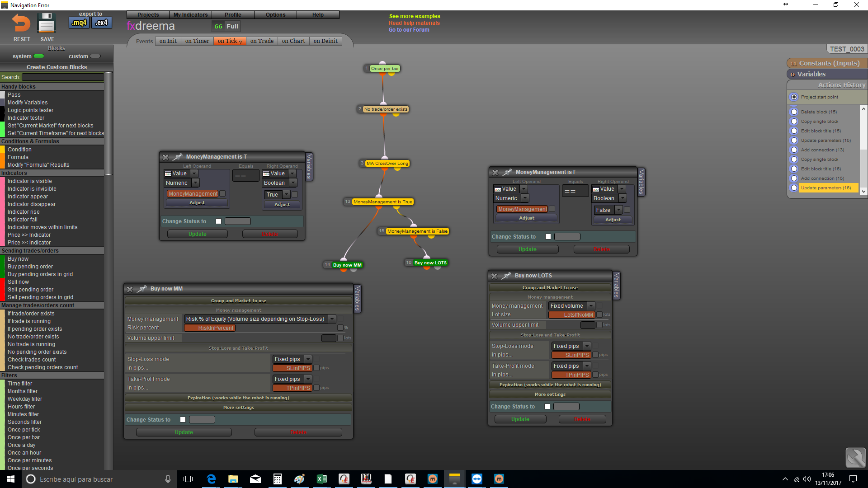The width and height of the screenshot is (868, 488).
Task: Open Calculator from taskbar
Action: click(278, 479)
